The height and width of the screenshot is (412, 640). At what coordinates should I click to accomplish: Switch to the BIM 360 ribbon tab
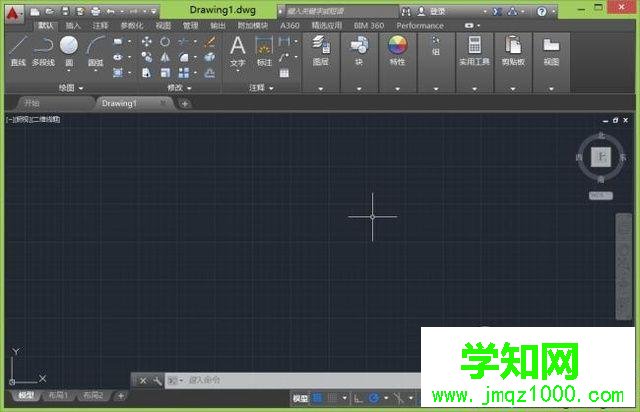click(369, 26)
